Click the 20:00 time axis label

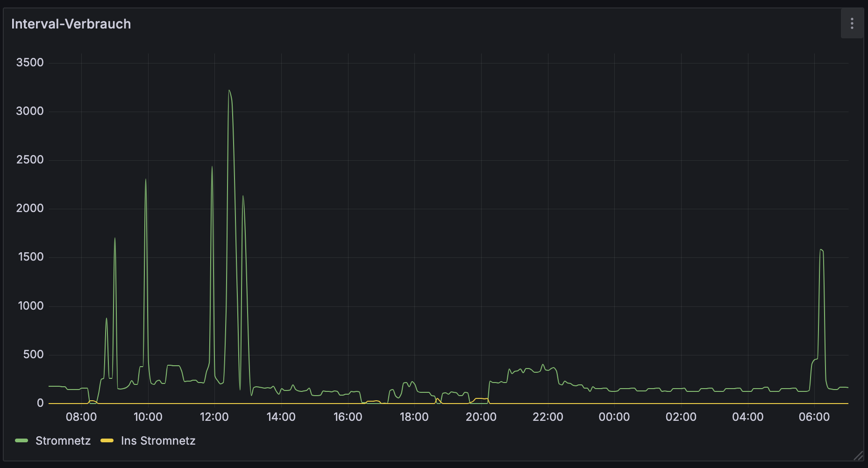481,417
